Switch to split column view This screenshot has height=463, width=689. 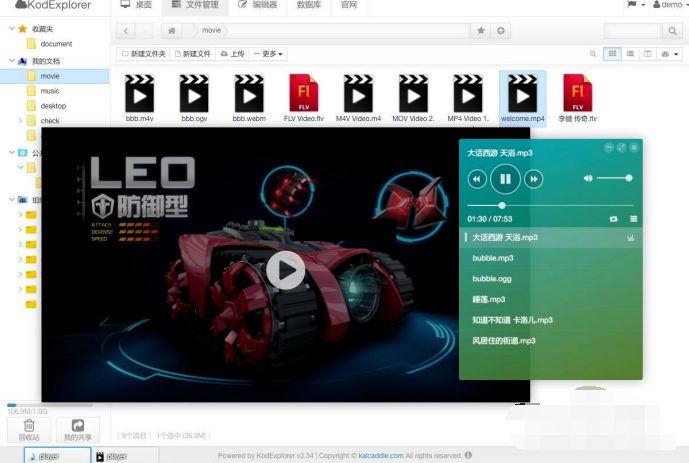click(647, 54)
